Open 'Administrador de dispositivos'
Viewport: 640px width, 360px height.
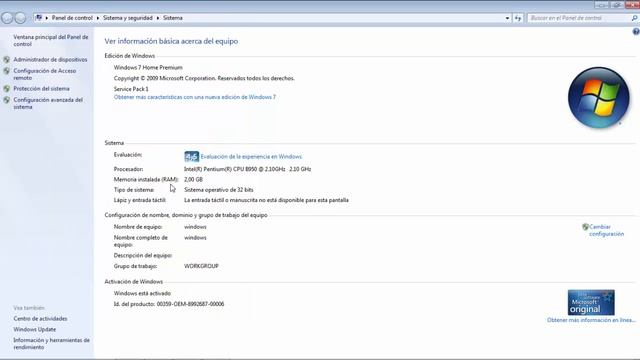pos(50,60)
